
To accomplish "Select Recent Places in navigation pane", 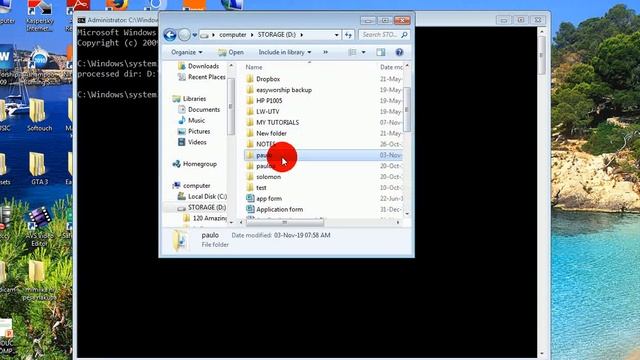I will (202, 77).
